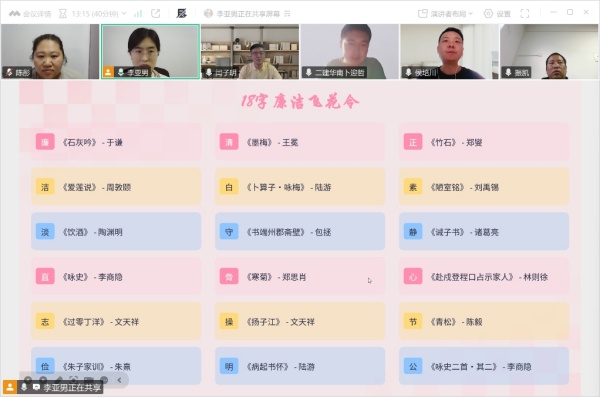
Task: Click the 《咏史二首·其二》- 李商隐 card text
Action: tap(481, 366)
